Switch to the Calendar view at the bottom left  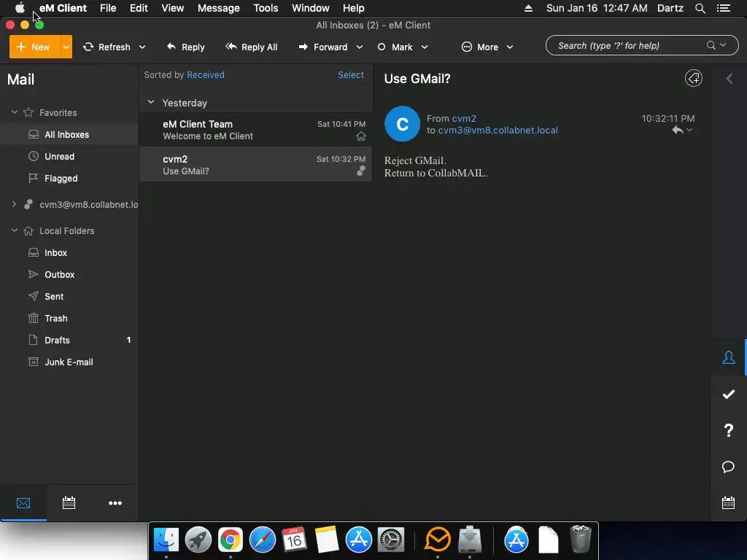pos(69,503)
